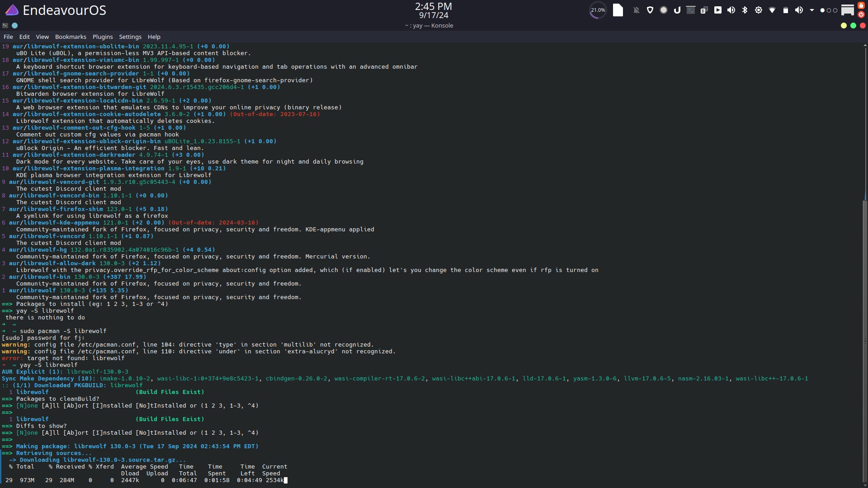The width and height of the screenshot is (868, 488).
Task: Toggle Bluetooth from tray icon
Action: [x=745, y=10]
